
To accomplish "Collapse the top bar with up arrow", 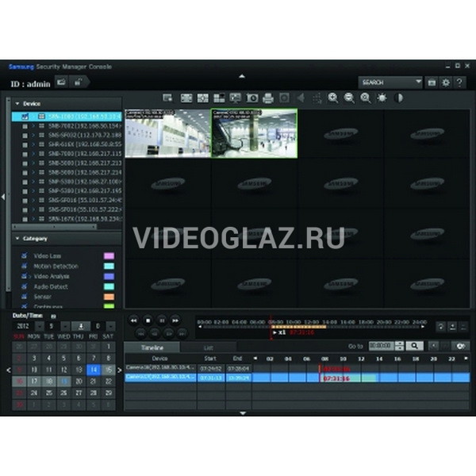I will point(242,76).
